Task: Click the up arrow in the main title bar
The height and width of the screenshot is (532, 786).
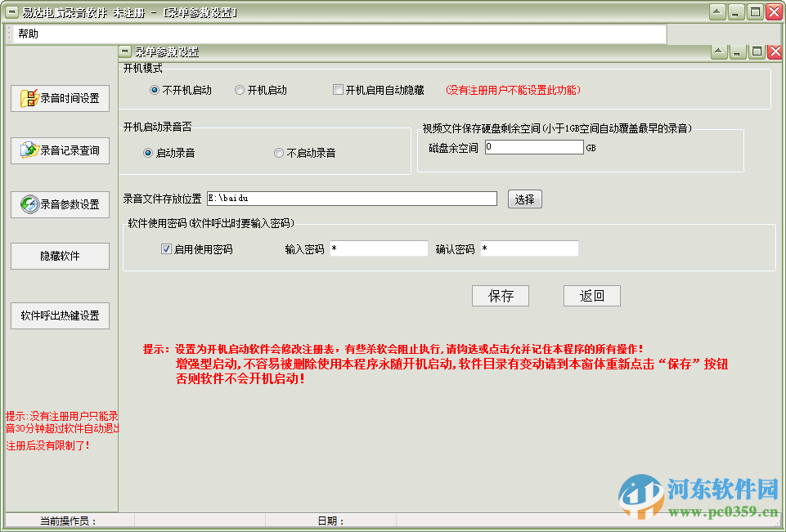Action: click(x=717, y=12)
